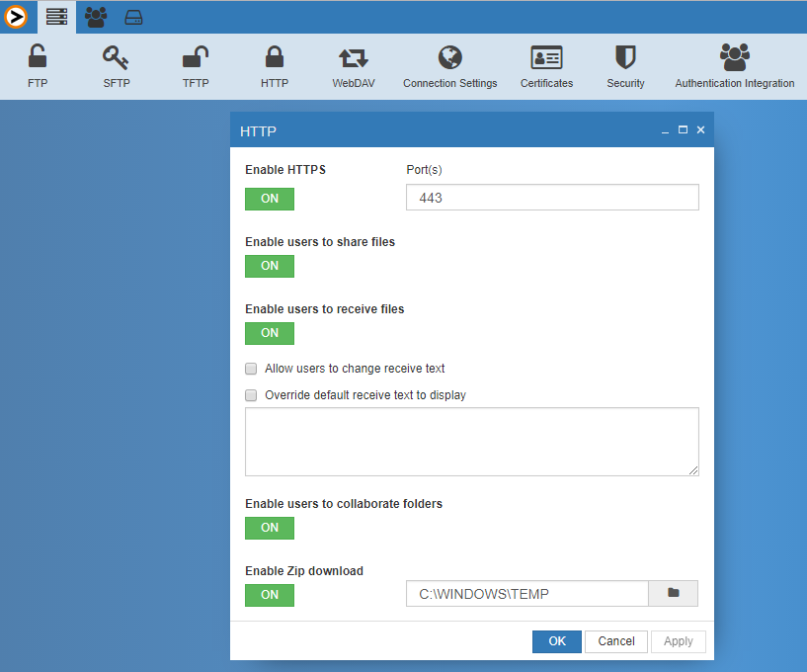Switch to the storage drive tab
The image size is (807, 672).
[133, 17]
